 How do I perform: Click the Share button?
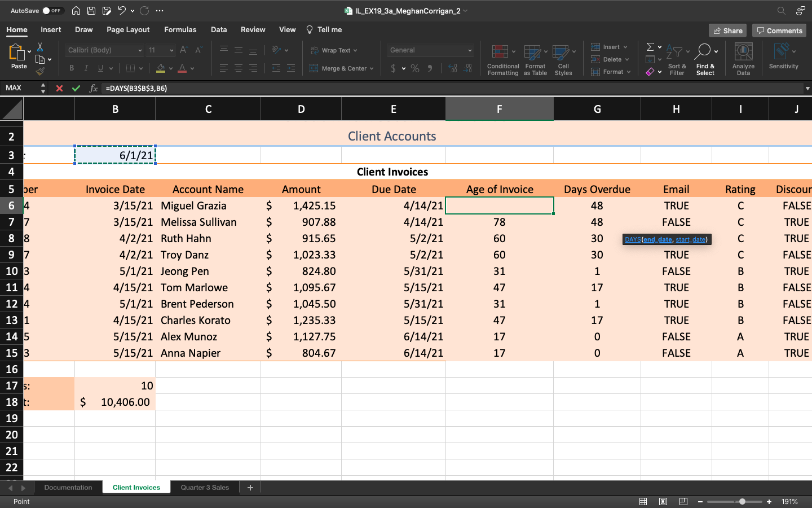click(727, 30)
